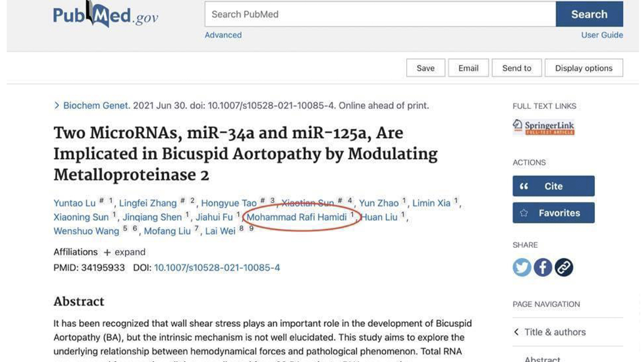The image size is (644, 362).
Task: Open Advanced search
Action: 223,35
